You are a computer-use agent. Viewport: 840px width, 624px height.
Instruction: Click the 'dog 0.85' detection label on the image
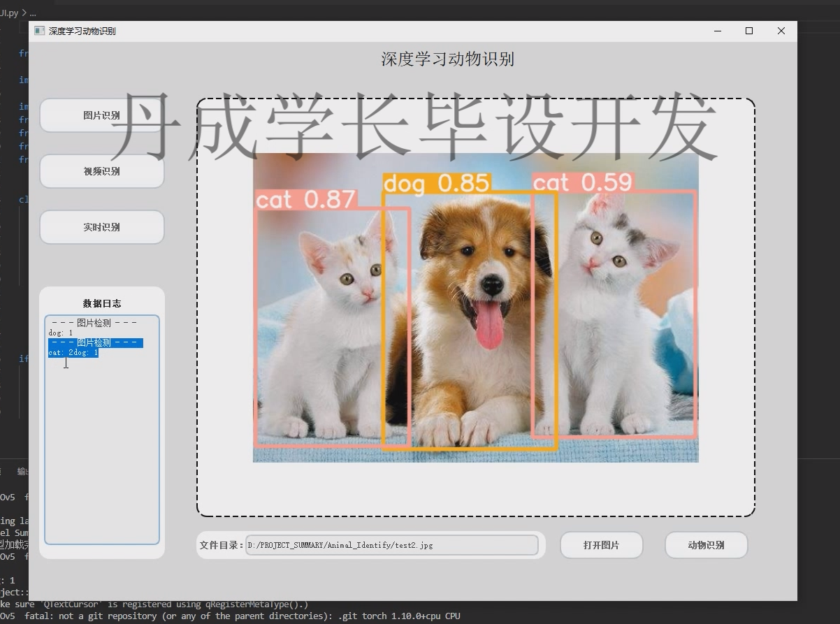pyautogui.click(x=436, y=184)
